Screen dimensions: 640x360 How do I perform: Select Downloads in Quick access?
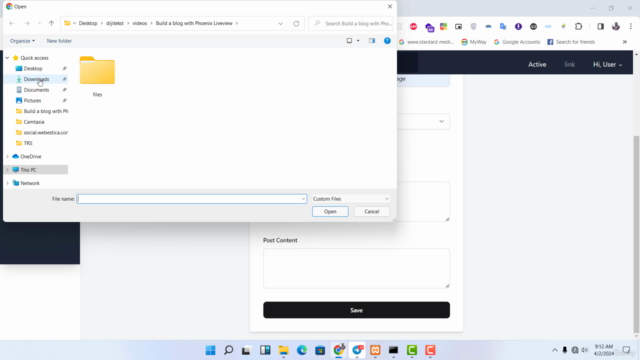coord(36,79)
